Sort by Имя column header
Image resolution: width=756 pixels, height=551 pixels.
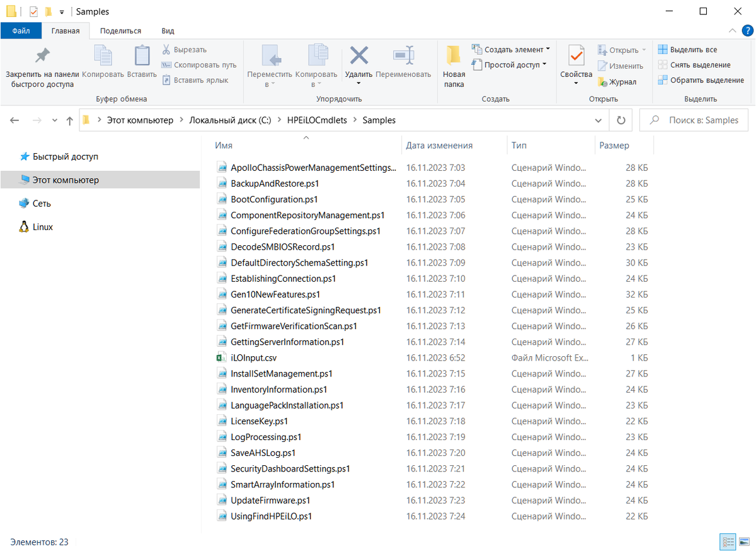[224, 146]
